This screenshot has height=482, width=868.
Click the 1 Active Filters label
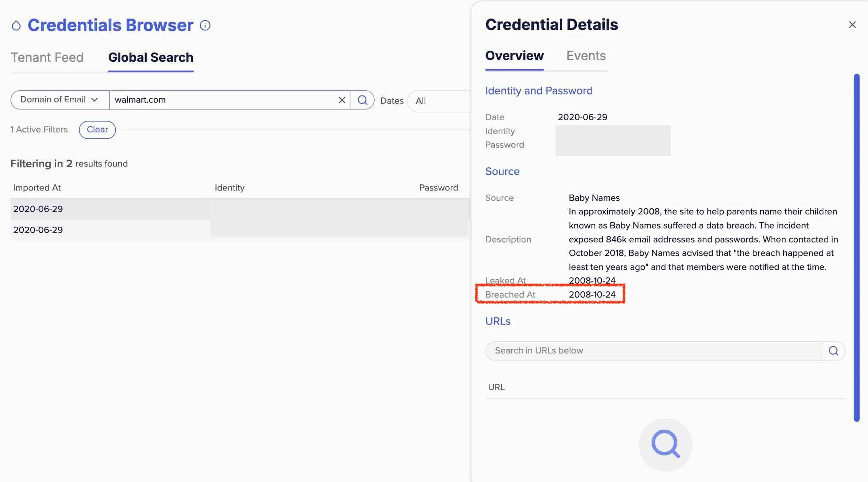tap(39, 130)
